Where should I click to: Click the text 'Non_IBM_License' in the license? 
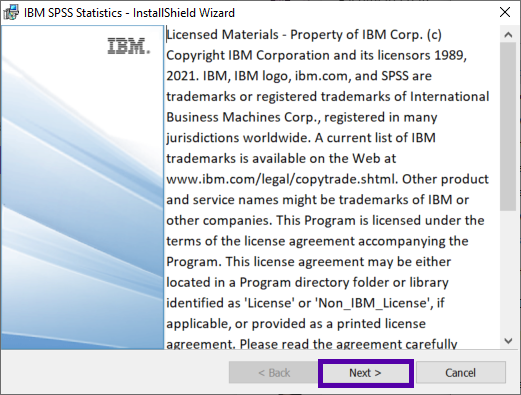coord(373,303)
